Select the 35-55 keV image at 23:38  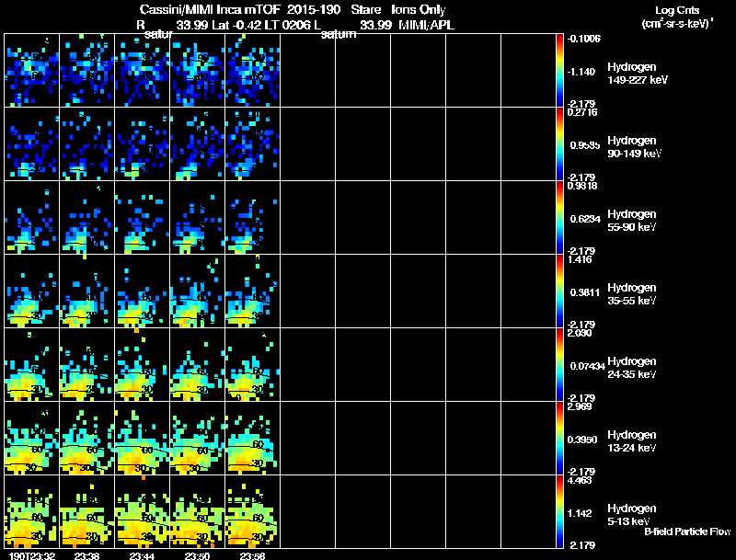pyautogui.click(x=86, y=291)
